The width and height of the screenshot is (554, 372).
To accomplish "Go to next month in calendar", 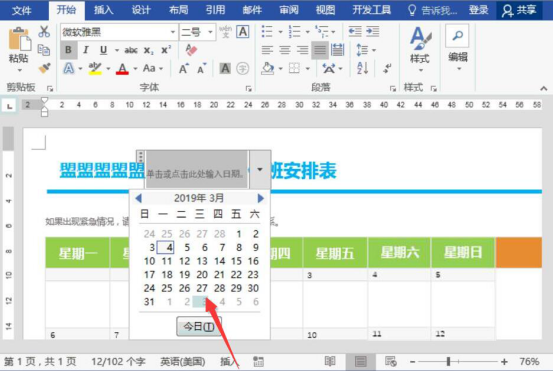I will point(260,198).
